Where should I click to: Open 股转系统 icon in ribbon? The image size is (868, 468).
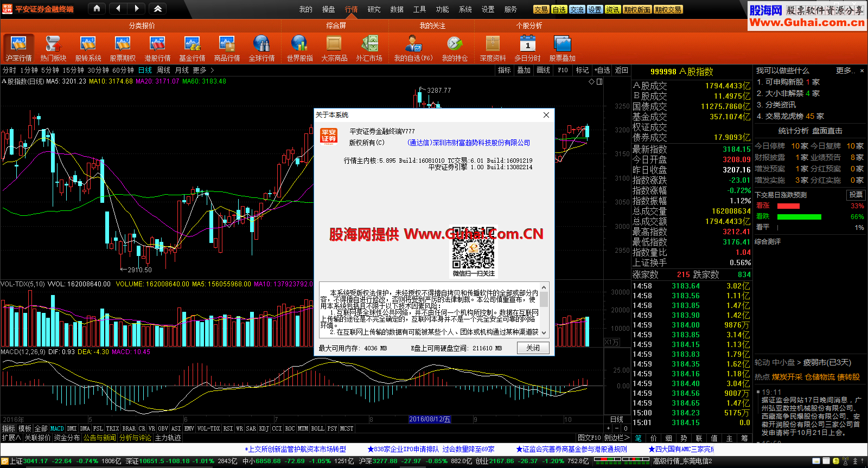(88, 48)
